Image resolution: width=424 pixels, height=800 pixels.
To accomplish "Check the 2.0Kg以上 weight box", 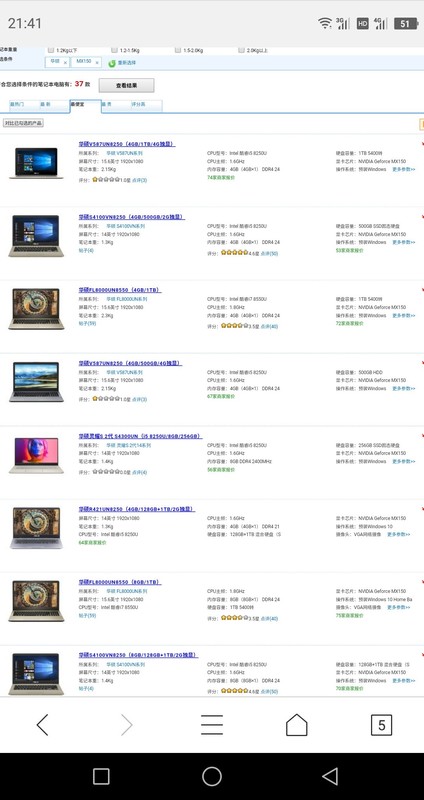I will tap(241, 50).
